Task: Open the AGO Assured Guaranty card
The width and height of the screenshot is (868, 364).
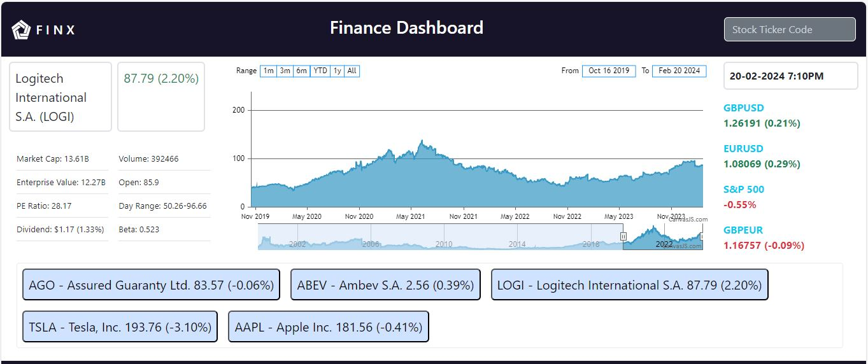Action: (x=152, y=284)
